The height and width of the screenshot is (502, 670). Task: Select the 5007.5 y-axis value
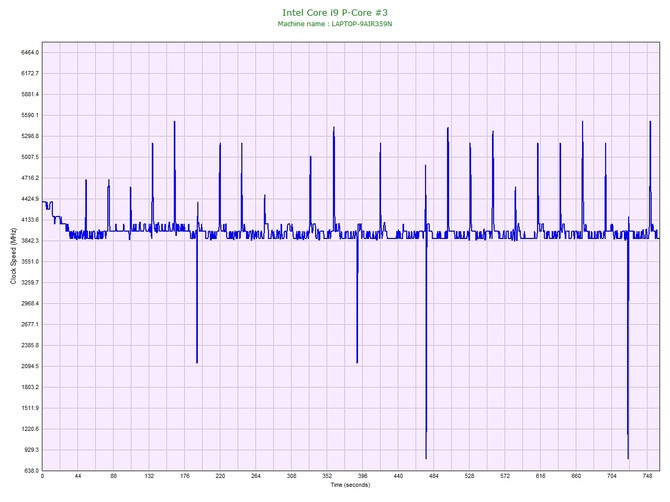[x=30, y=157]
